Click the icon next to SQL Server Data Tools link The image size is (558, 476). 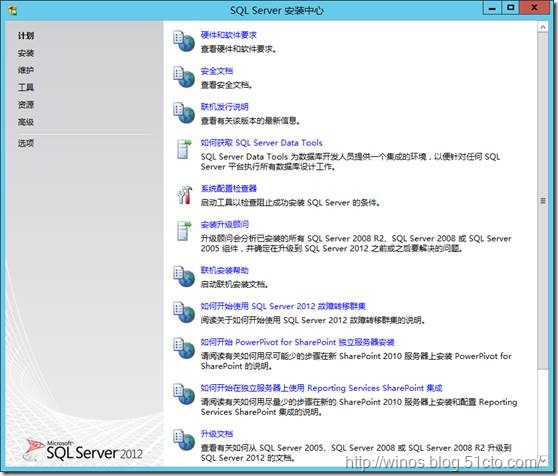[x=184, y=149]
